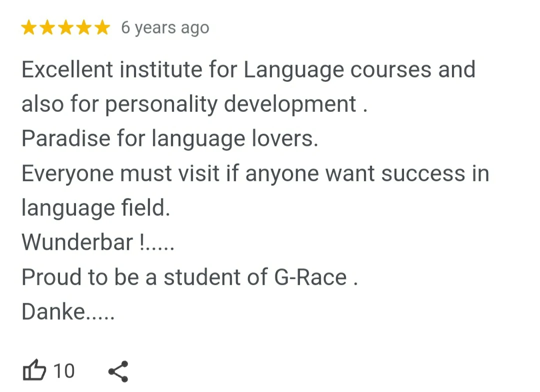Click the first rating star
Viewport: 540px width, 392px height.
29,28
